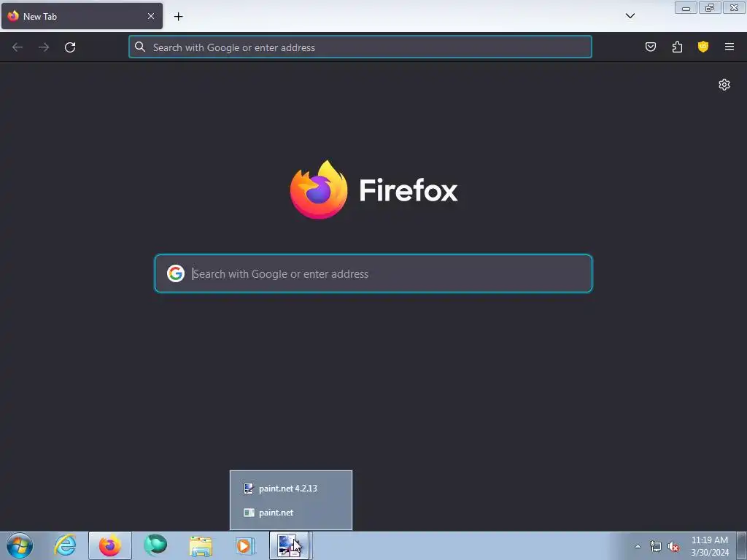Expand the list all tabs chevron
The image size is (747, 560).
(x=630, y=16)
